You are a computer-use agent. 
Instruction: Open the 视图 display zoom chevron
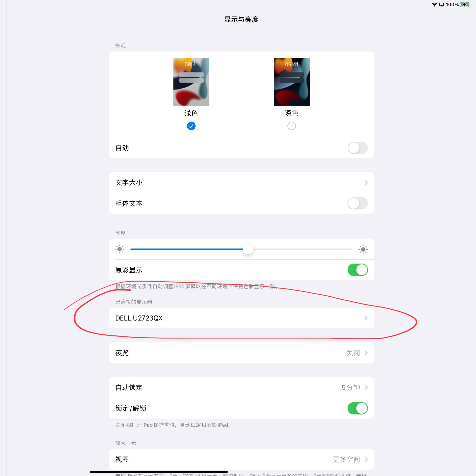coord(366,459)
